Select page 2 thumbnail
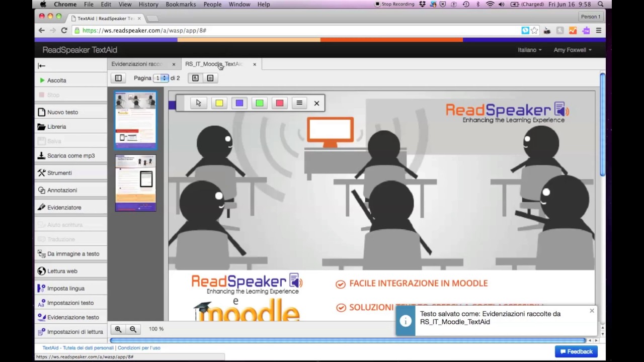The image size is (644, 362). [x=135, y=183]
